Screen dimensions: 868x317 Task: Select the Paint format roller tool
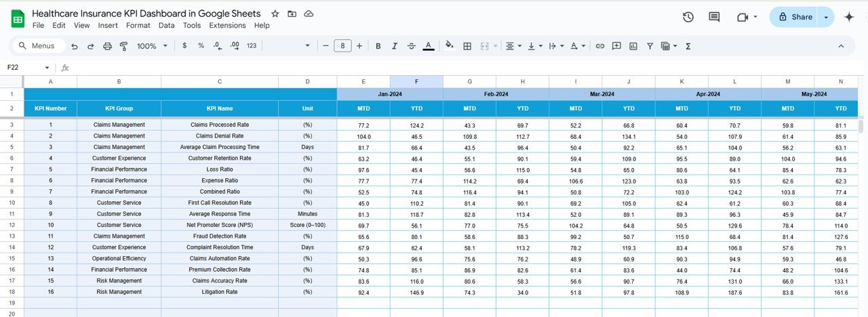click(123, 46)
